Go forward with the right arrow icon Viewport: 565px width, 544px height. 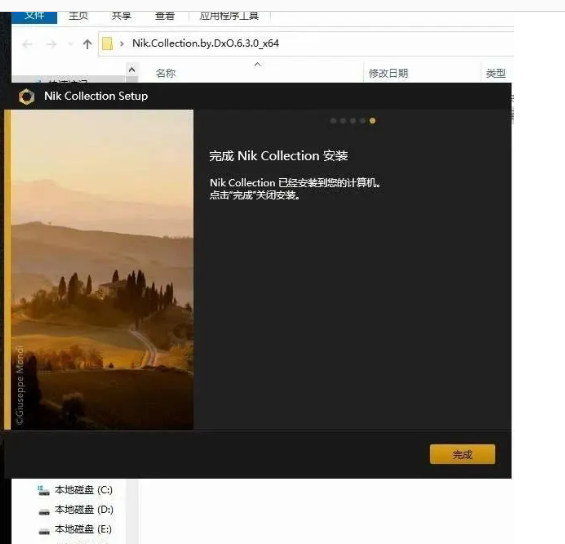coord(52,44)
